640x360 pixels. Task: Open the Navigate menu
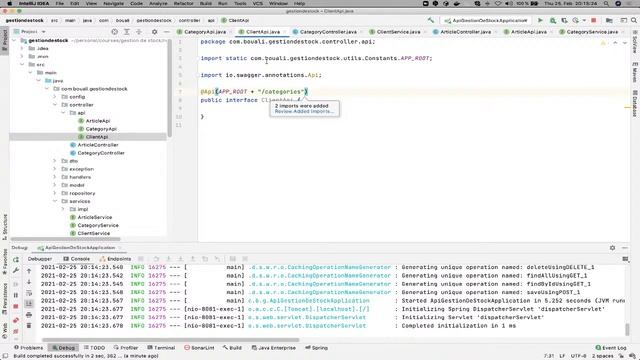[x=113, y=3]
